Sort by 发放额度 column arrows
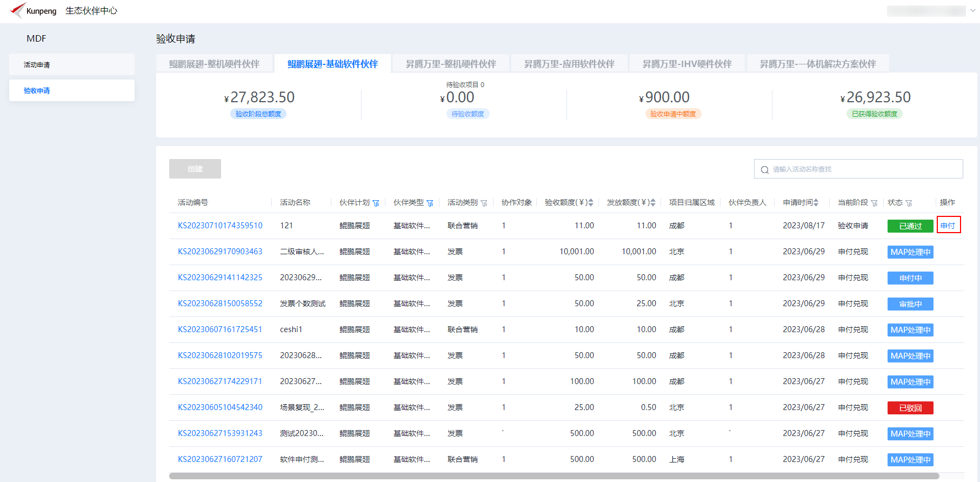 pyautogui.click(x=653, y=202)
